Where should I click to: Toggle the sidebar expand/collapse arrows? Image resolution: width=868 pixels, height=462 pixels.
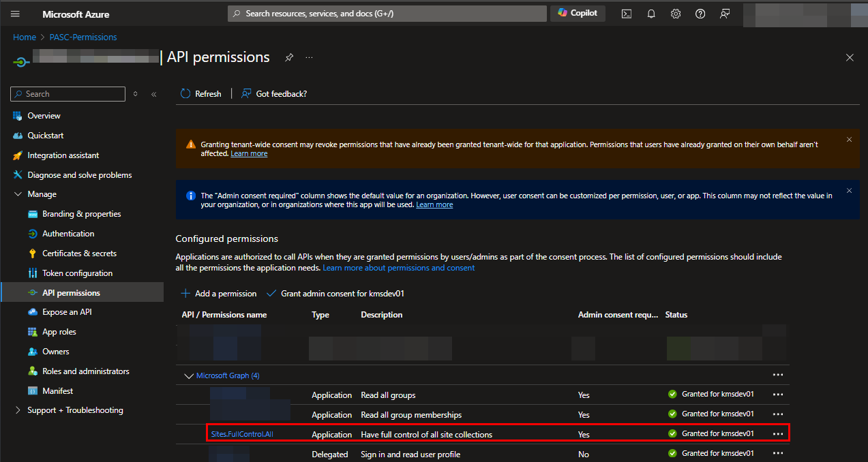136,94
